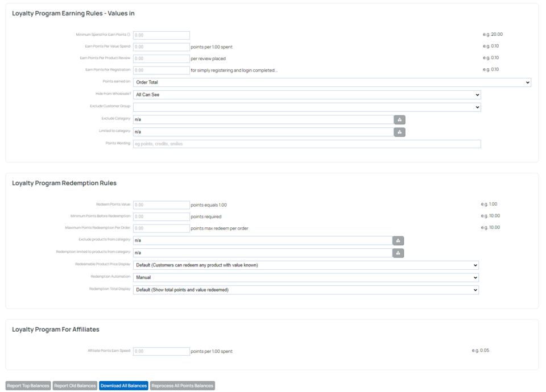
Task: Focus the Minimum Spend For Earn Points field
Action: click(x=161, y=35)
